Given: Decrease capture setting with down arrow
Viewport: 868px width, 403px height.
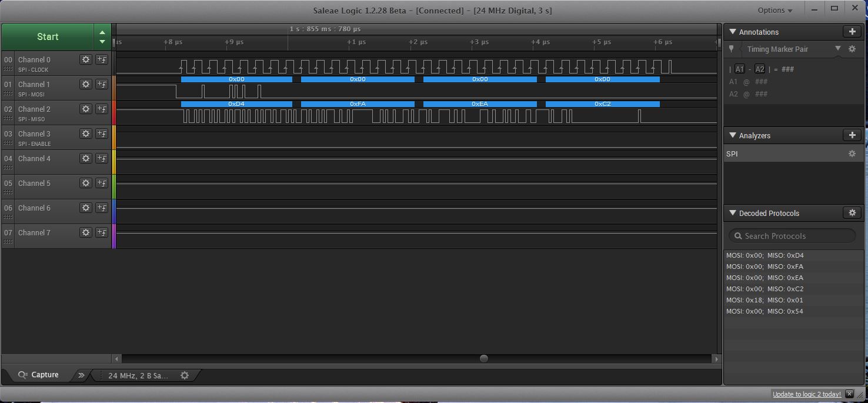Looking at the screenshot, I should pyautogui.click(x=102, y=41).
